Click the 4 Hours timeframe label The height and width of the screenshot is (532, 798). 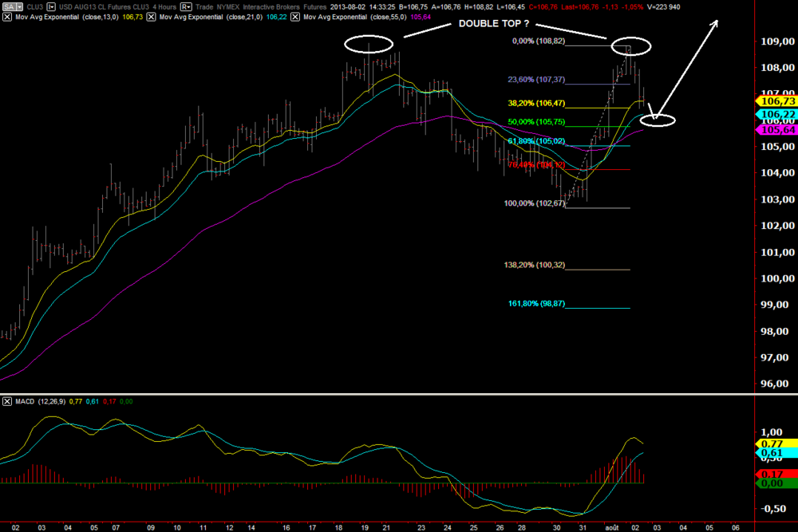pyautogui.click(x=164, y=7)
